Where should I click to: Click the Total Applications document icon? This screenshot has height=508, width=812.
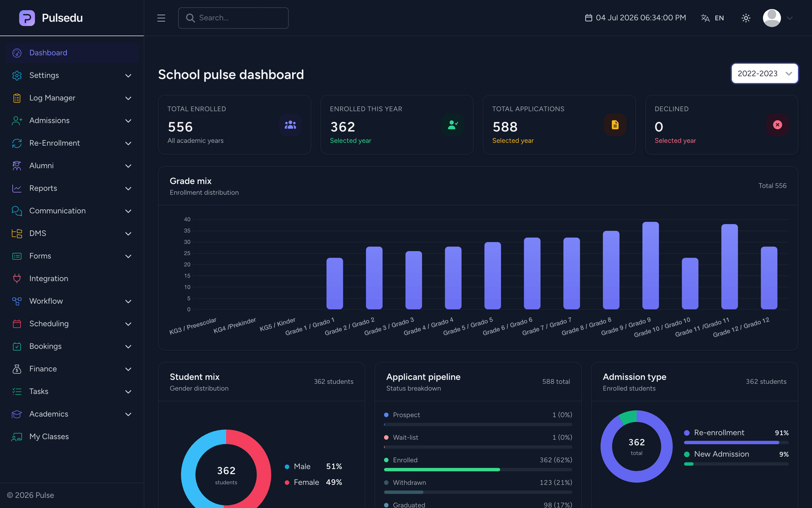click(615, 125)
